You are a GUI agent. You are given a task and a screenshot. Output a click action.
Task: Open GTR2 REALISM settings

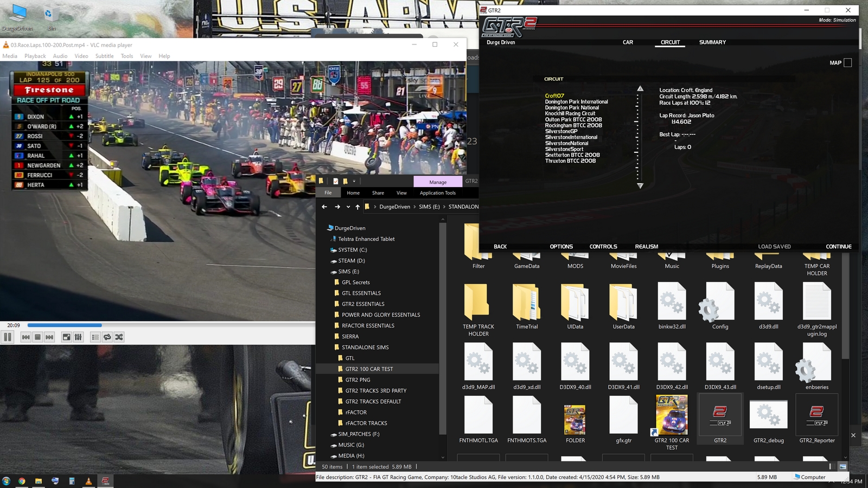[x=647, y=247]
